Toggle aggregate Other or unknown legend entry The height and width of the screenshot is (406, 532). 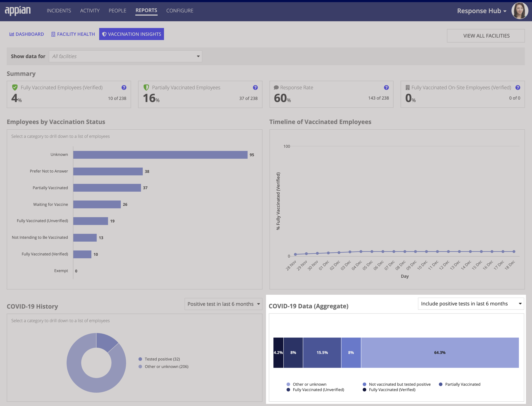pyautogui.click(x=306, y=384)
